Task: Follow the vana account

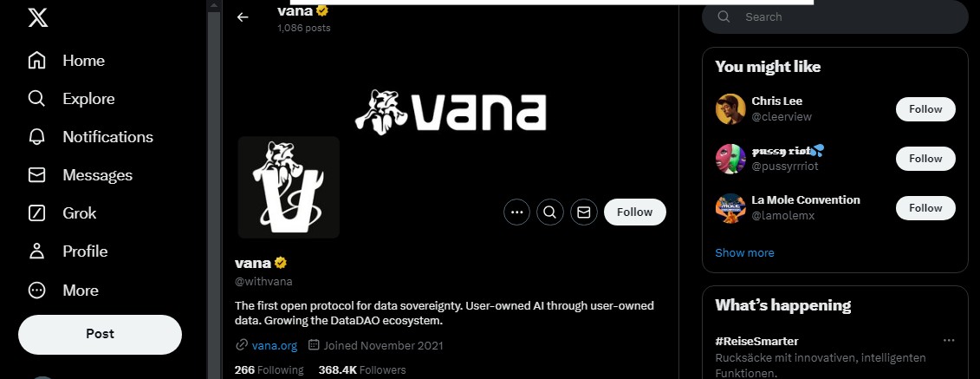Action: click(635, 212)
